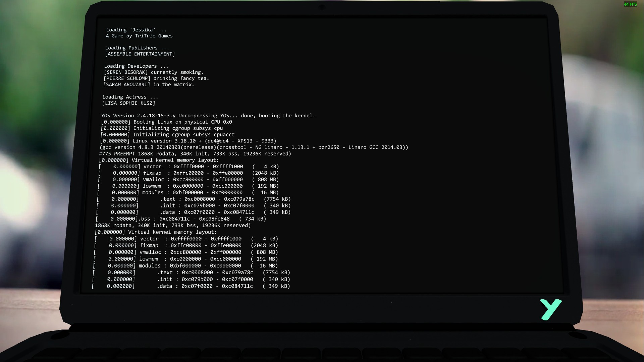The image size is (644, 362).
Task: Click the Linux version 3.18.10 line
Action: 188,141
